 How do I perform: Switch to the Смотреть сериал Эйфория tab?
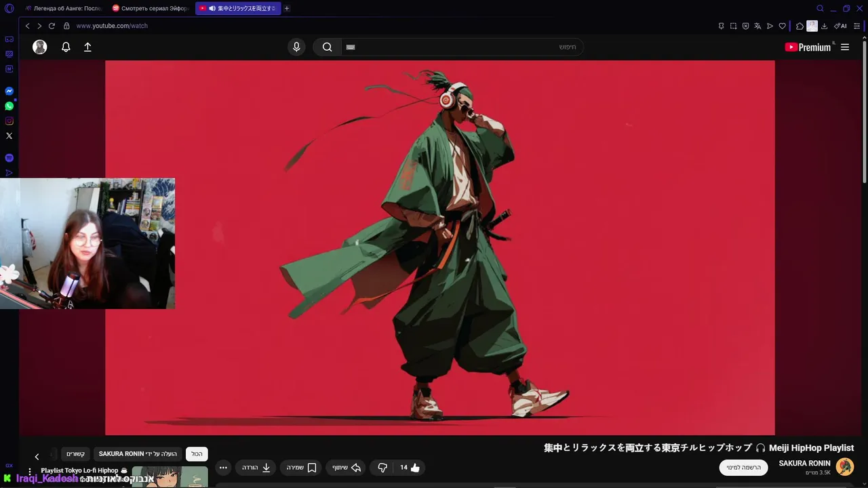point(151,8)
